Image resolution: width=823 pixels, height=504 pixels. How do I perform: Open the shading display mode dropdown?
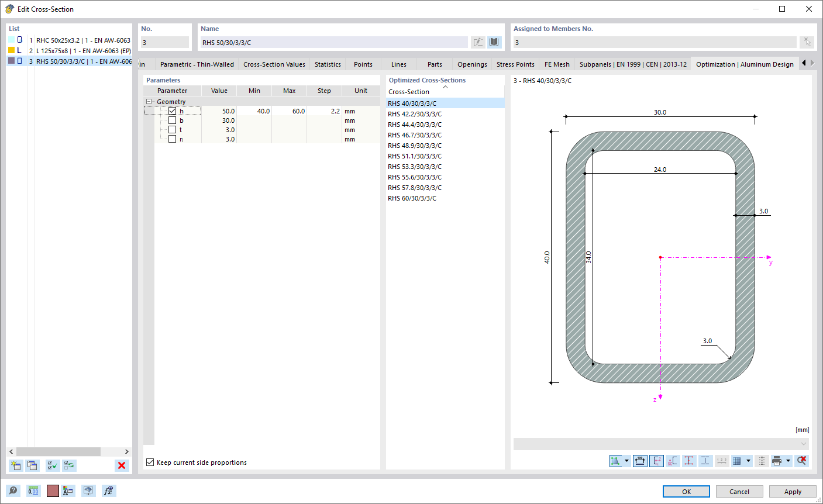click(626, 461)
